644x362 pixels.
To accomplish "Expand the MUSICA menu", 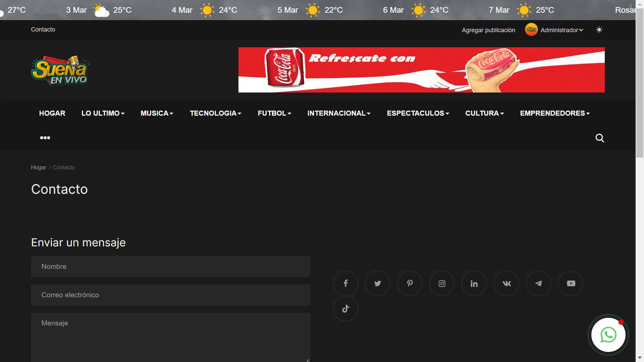I will [x=157, y=113].
